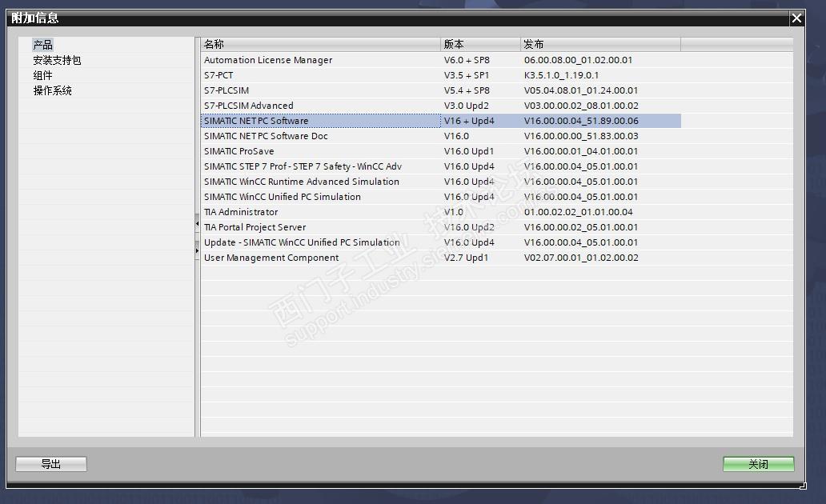The image size is (826, 504).
Task: Select the S7-PCT row
Action: [x=441, y=75]
